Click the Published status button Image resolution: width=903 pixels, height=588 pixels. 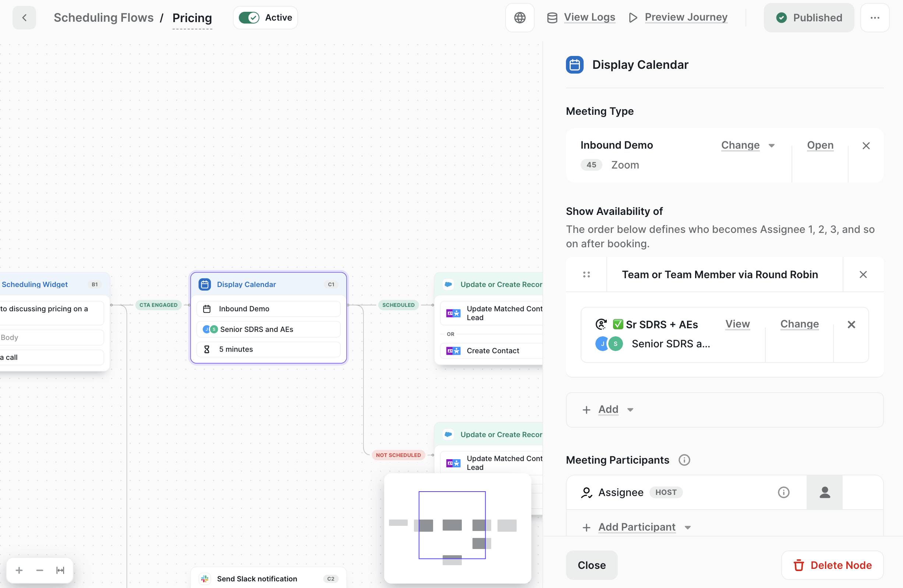click(809, 18)
